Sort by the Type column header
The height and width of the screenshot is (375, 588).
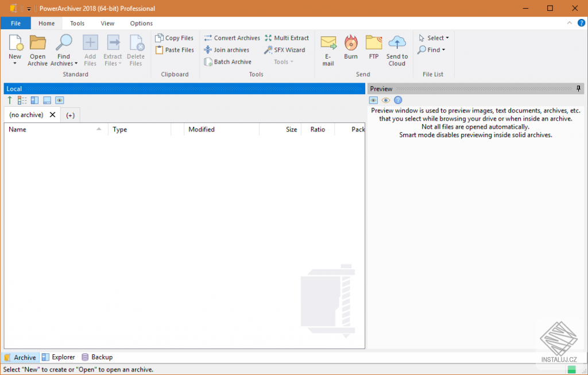click(x=140, y=129)
